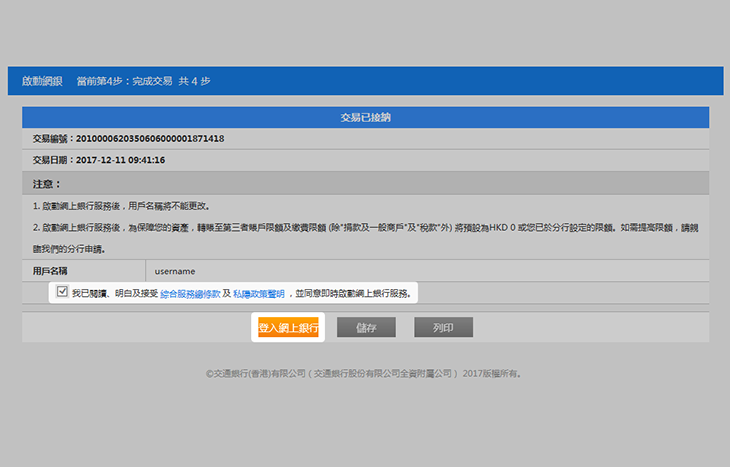Image resolution: width=730 pixels, height=467 pixels.
Task: Click the footer copyright text
Action: 364,373
